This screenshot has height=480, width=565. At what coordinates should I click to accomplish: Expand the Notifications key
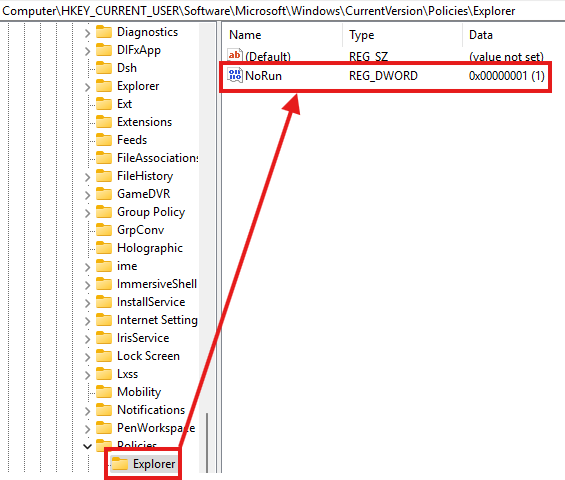[87, 410]
